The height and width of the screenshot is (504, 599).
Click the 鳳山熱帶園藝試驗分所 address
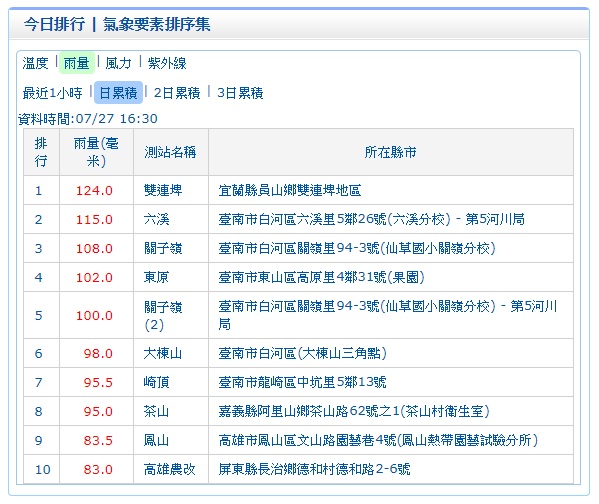pyautogui.click(x=379, y=441)
